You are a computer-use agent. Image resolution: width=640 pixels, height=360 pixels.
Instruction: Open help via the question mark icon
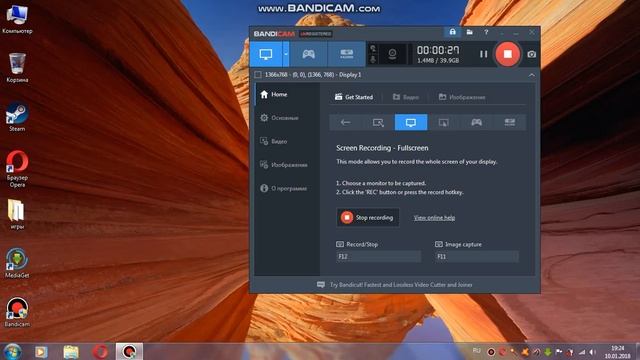[486, 32]
